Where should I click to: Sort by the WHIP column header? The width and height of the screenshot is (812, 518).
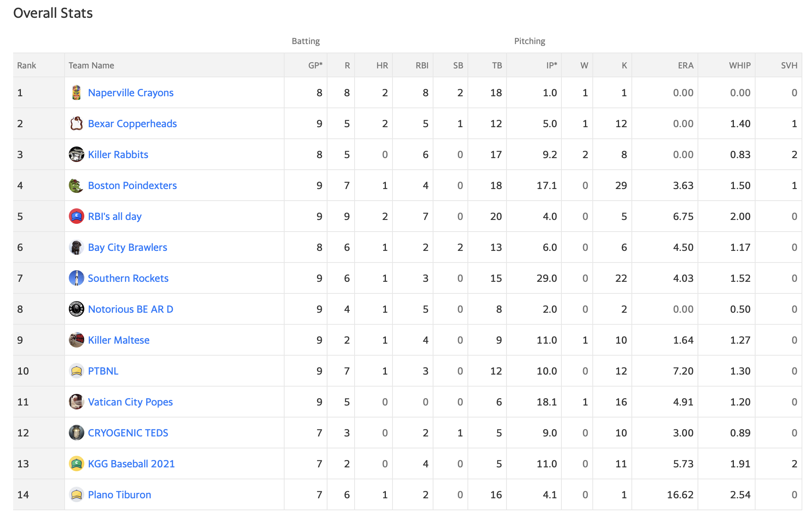[x=740, y=65]
